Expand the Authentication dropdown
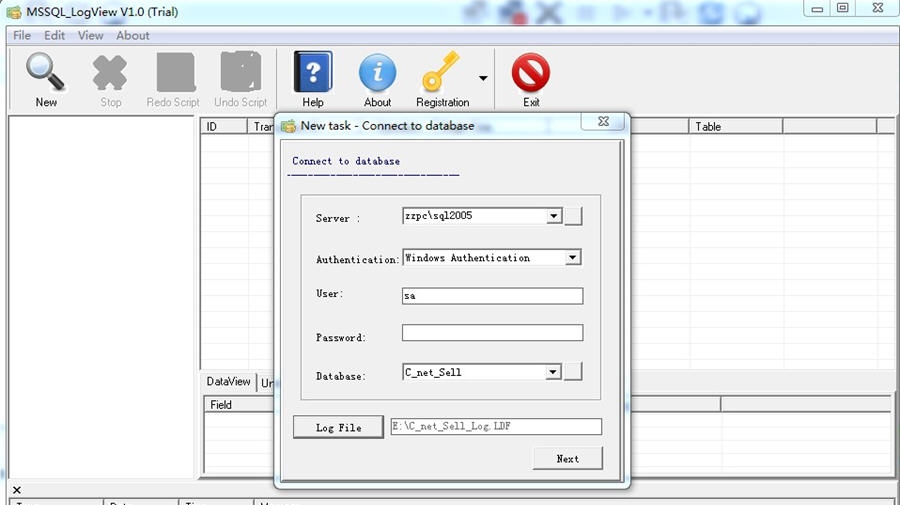900x505 pixels. [572, 258]
